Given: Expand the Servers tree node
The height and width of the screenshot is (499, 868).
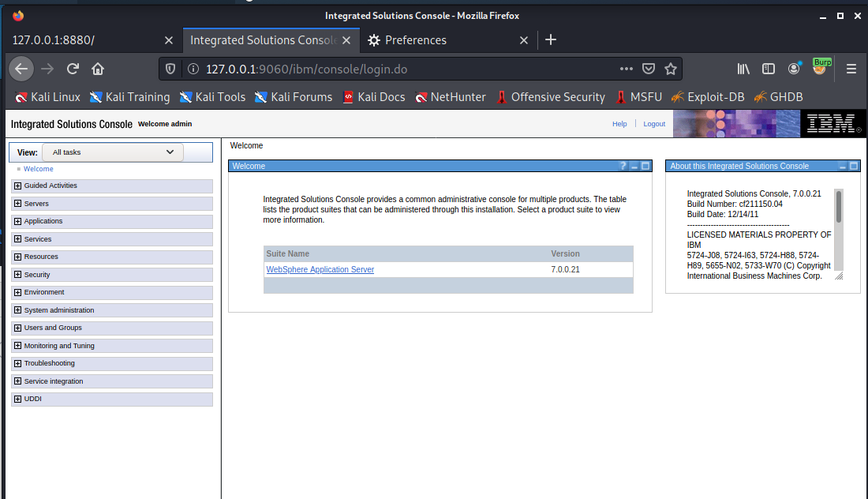Looking at the screenshot, I should click(x=17, y=204).
